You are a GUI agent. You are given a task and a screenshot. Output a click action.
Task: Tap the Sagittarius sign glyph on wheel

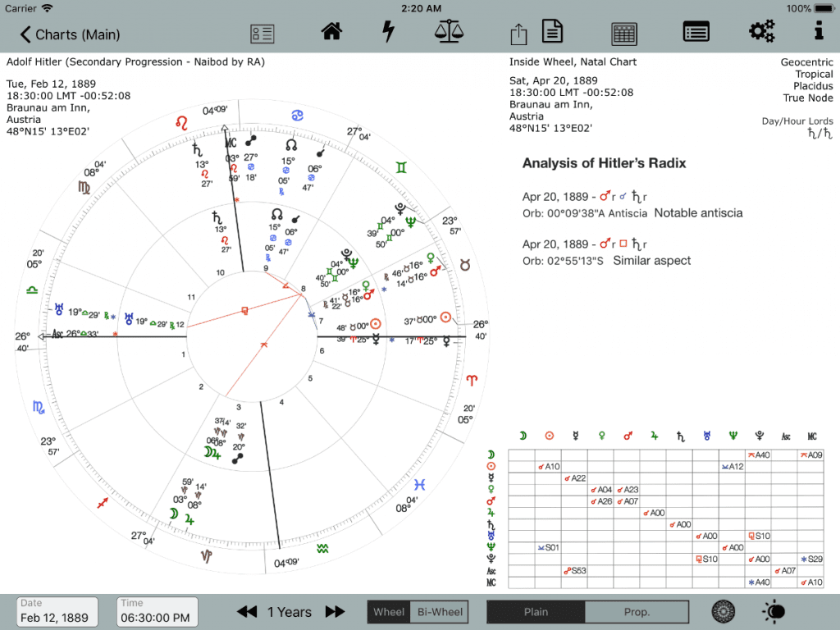tap(103, 503)
